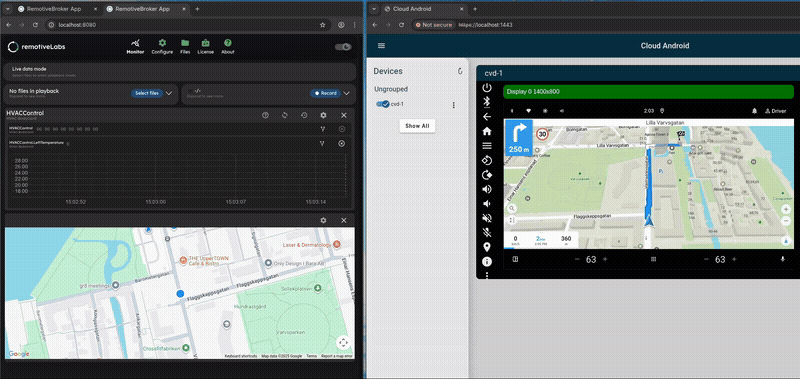The width and height of the screenshot is (800, 379).
Task: Click the device menu lines button
Action: click(x=487, y=145)
